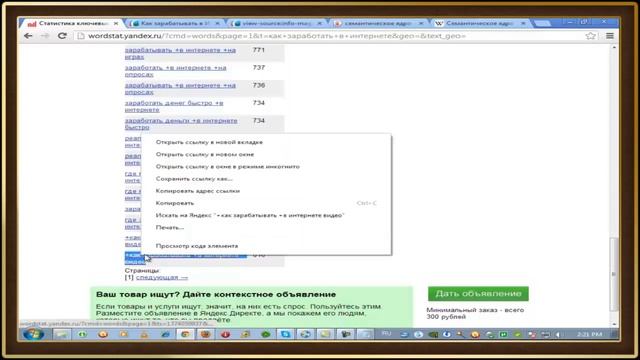Open link 'заработать +в интернете +на опросах'
The image size is (640, 360).
[176, 71]
